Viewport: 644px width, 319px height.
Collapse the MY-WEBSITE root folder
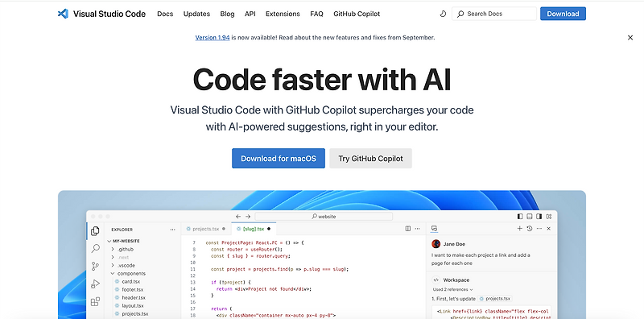click(x=109, y=242)
